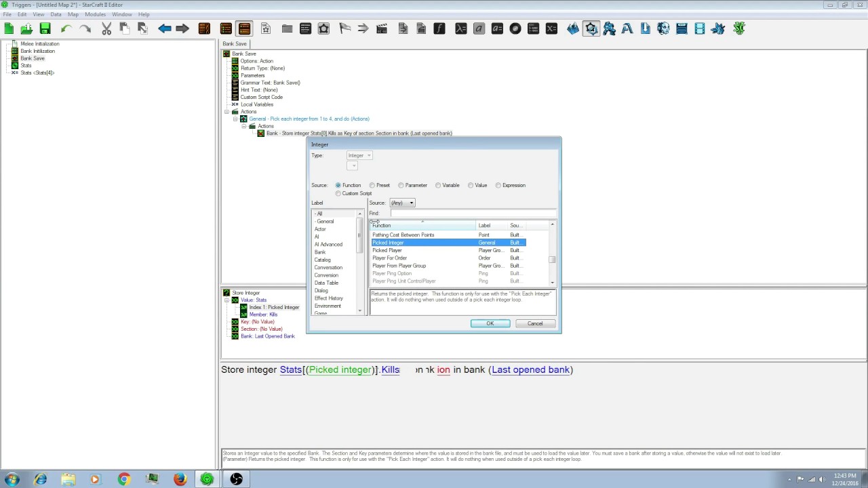
Task: Select the Variable source radio button
Action: tap(438, 185)
